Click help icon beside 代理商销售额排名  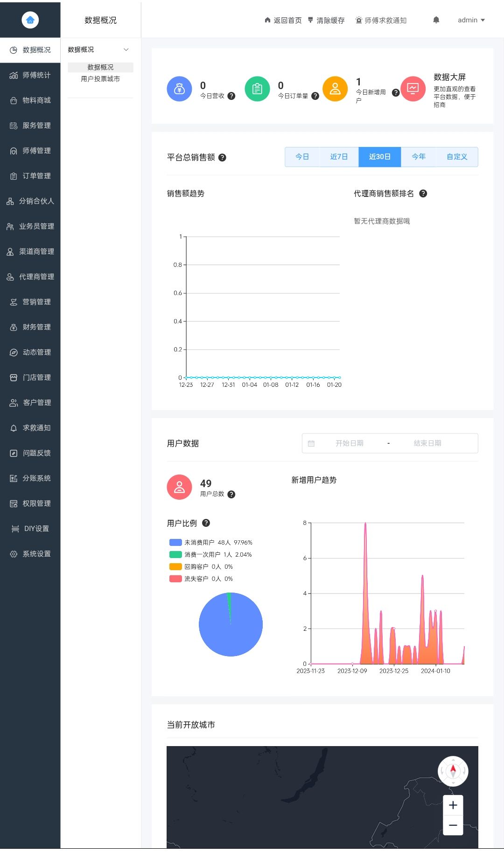click(x=423, y=194)
